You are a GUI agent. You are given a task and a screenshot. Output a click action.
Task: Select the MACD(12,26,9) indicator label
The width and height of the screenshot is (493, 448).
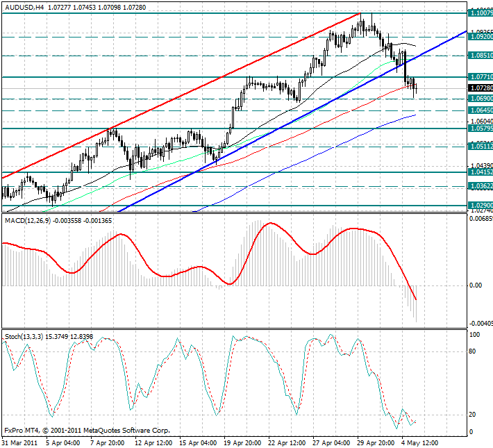(x=28, y=221)
